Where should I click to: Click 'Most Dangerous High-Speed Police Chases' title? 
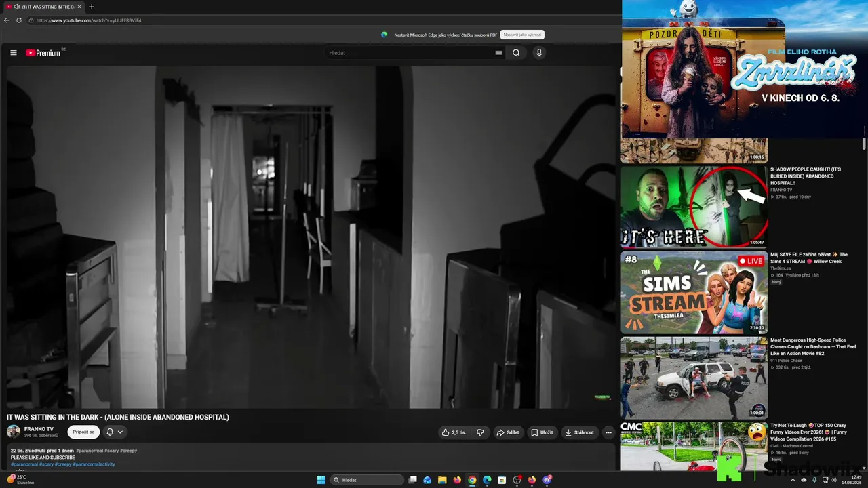(x=813, y=347)
